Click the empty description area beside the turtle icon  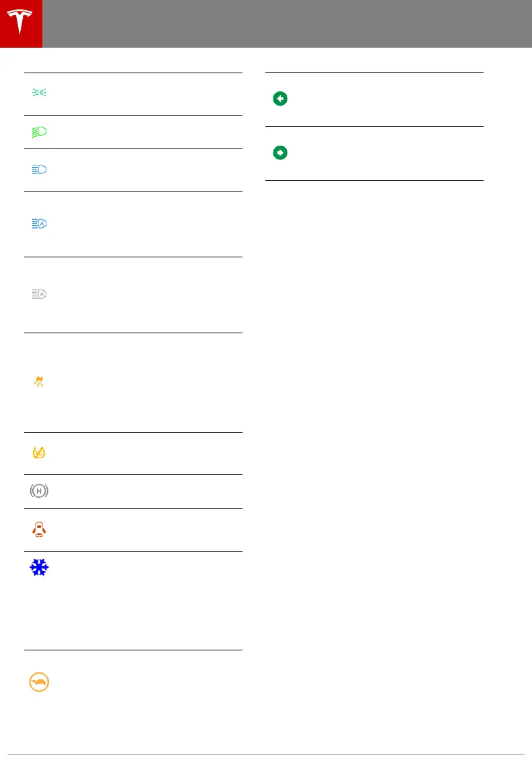(148, 682)
